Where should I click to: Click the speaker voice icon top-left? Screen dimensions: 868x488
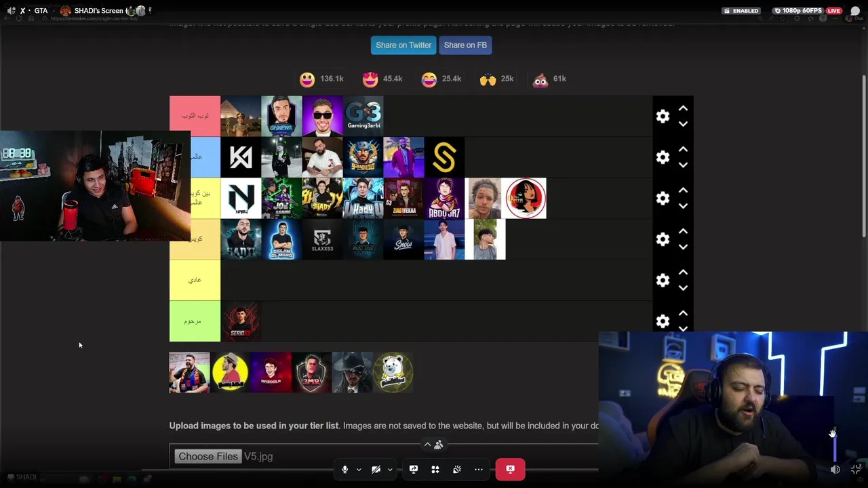(x=11, y=11)
